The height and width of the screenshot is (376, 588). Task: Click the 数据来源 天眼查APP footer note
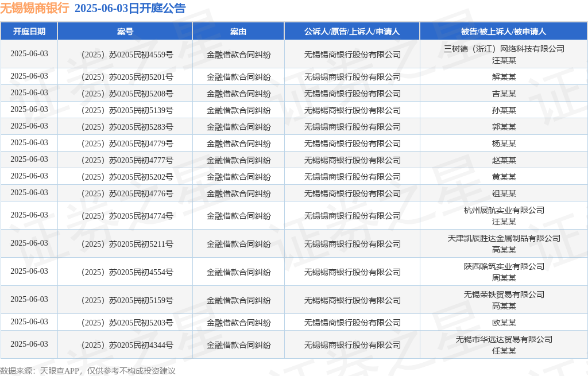click(88, 371)
